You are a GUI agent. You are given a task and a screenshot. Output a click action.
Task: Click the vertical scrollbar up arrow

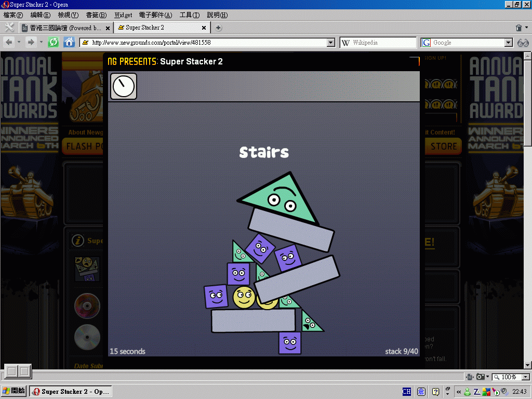click(x=528, y=56)
